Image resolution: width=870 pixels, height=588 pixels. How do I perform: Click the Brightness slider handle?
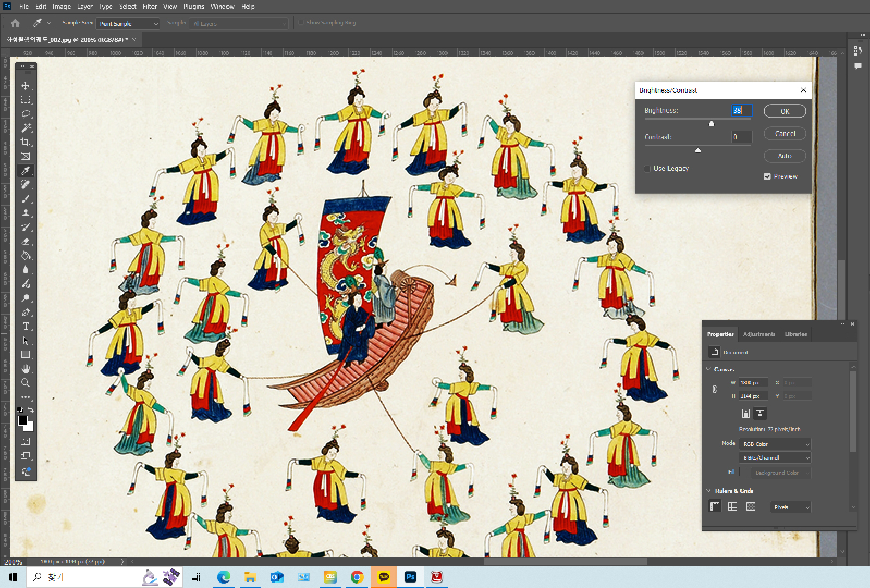[712, 124]
